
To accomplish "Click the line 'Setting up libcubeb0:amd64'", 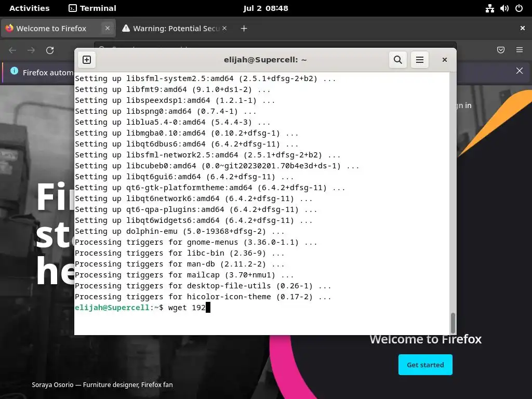I will click(217, 166).
